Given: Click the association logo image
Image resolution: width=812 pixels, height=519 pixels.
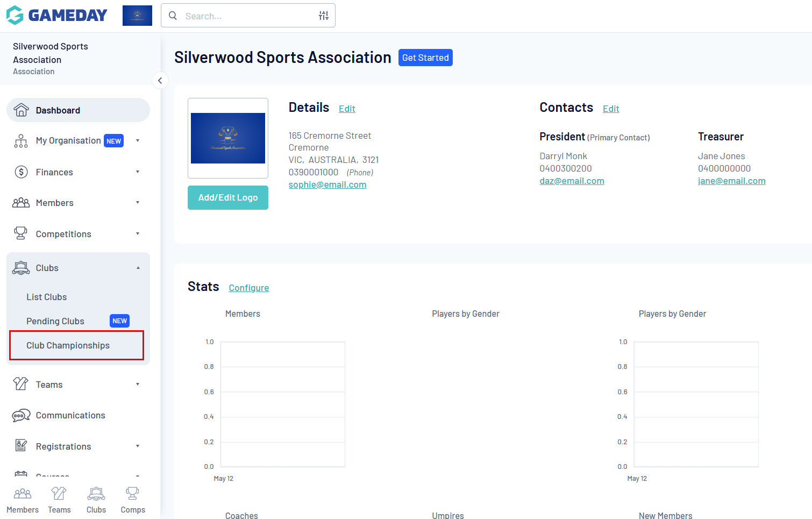Looking at the screenshot, I should [228, 138].
